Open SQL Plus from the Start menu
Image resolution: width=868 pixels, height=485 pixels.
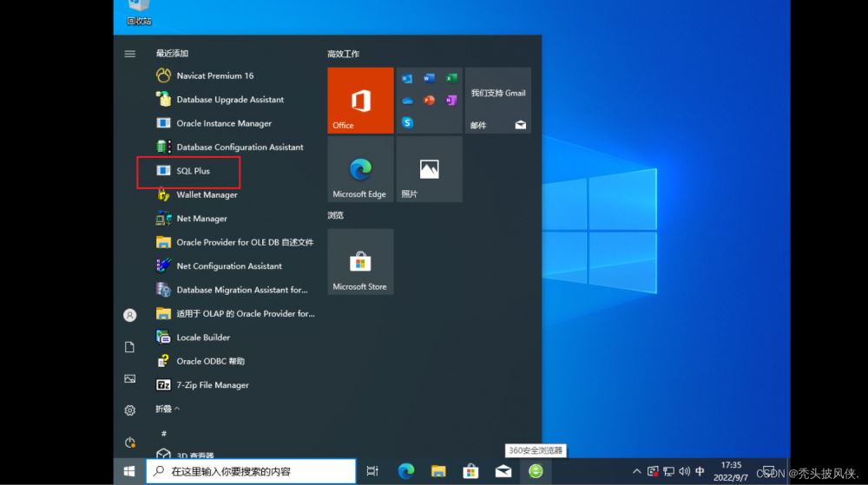coord(193,171)
